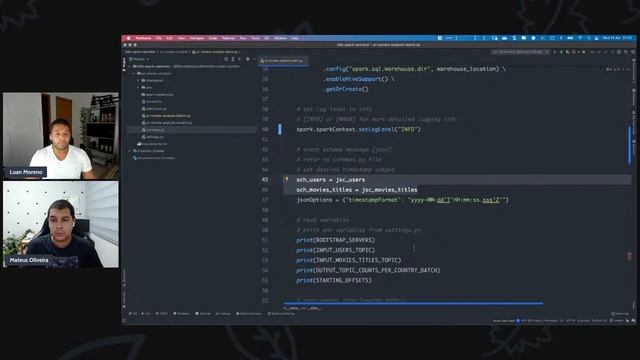The width and height of the screenshot is (640, 360).
Task: Expand External Libraries node
Action: coord(130,151)
